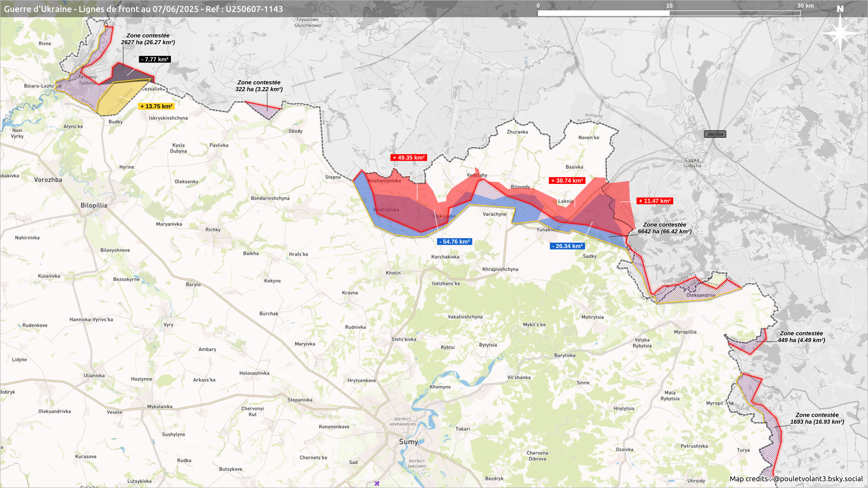
Task: Click the Sumy city label
Action: tap(408, 442)
